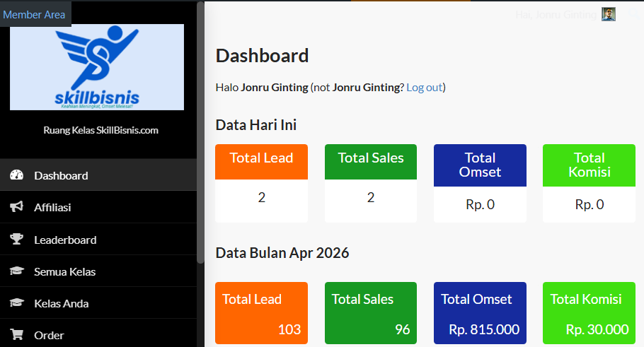
Task: Open the Leaderboard menu item
Action: (65, 240)
